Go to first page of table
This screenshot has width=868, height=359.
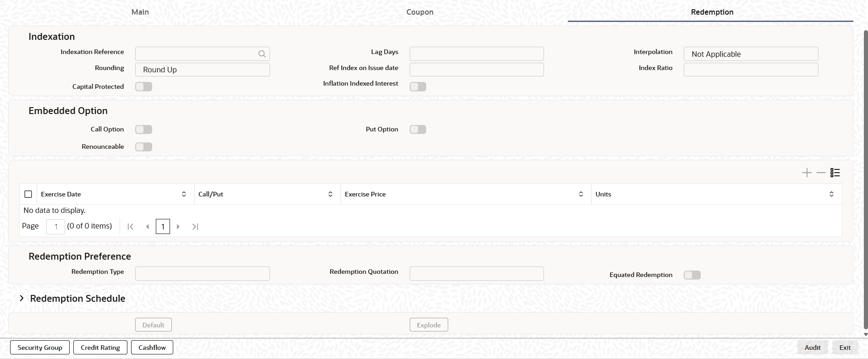pos(130,227)
